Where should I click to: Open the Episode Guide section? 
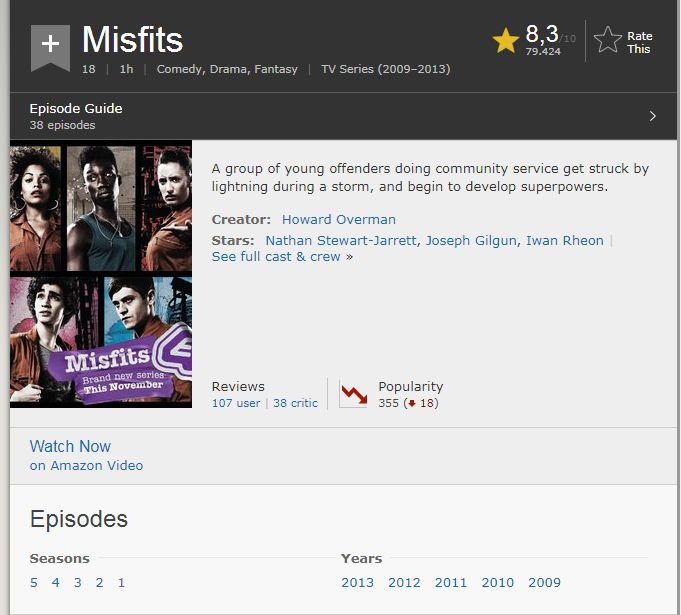[76, 109]
